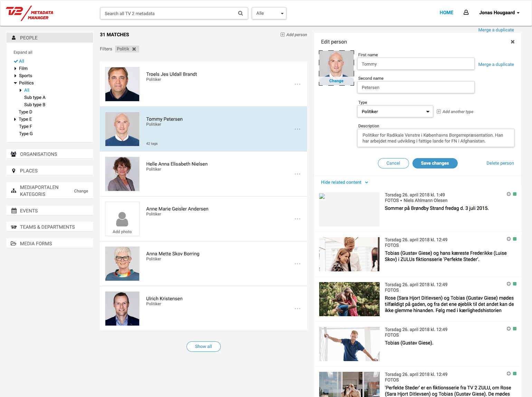
Task: Click green square on Rose og Tobias mødes item
Action: 515,284
